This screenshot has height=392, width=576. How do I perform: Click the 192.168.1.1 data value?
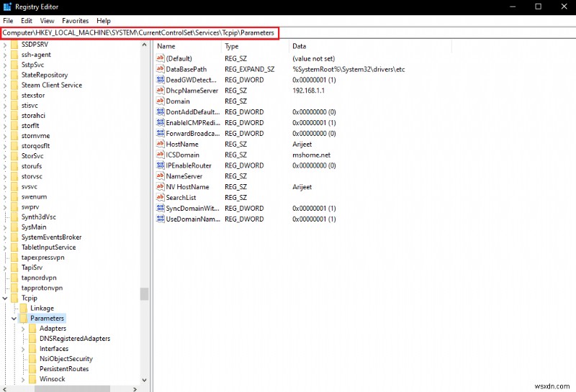309,91
